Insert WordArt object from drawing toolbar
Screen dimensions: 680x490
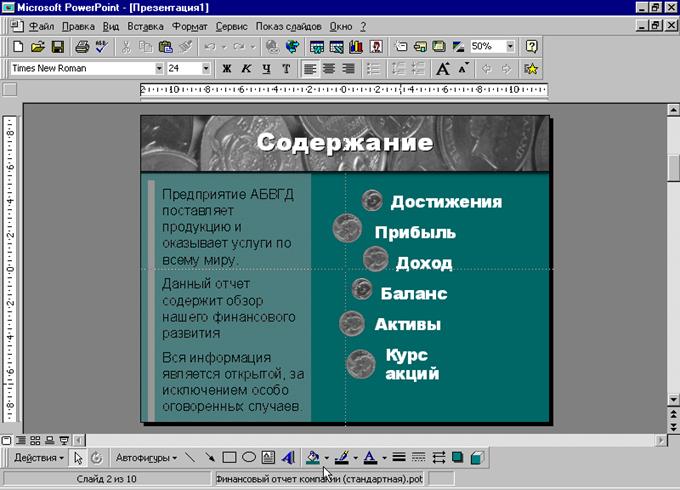(288, 458)
